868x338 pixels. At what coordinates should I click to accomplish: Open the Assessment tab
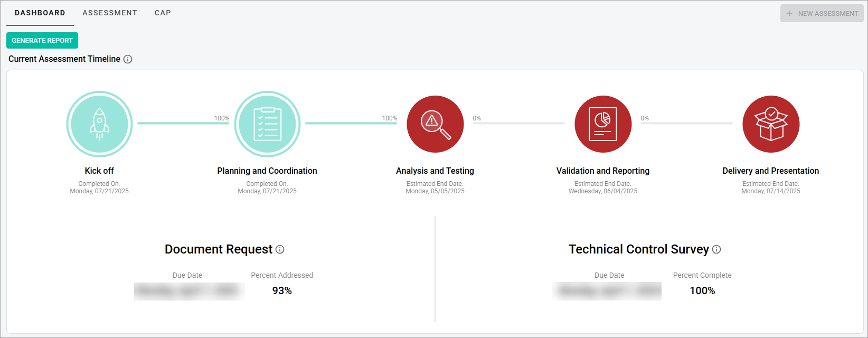110,13
